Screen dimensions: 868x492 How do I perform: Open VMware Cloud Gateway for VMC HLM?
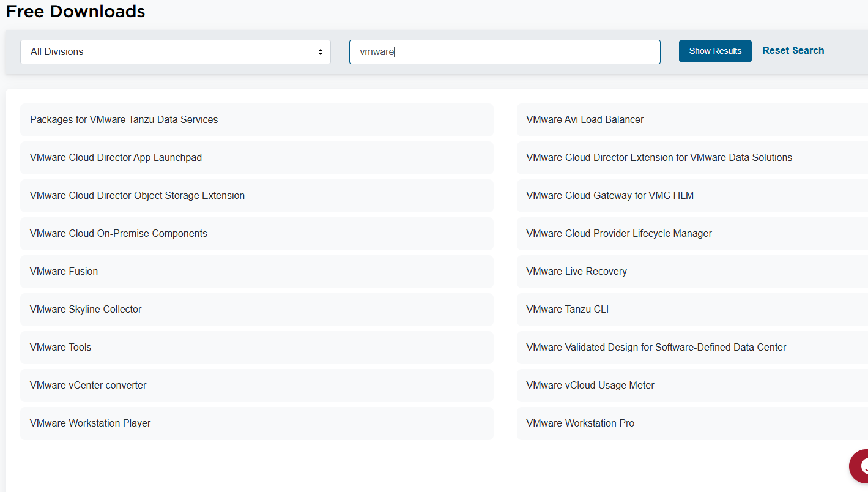pyautogui.click(x=692, y=196)
